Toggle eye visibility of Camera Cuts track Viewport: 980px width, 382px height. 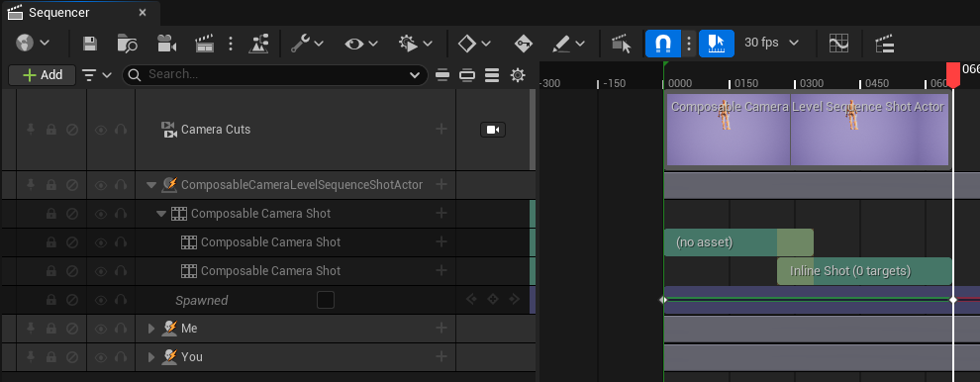pos(101,130)
